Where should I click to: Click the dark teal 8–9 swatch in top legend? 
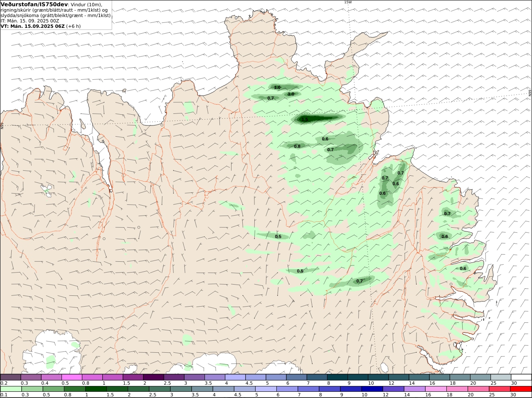tap(337, 377)
